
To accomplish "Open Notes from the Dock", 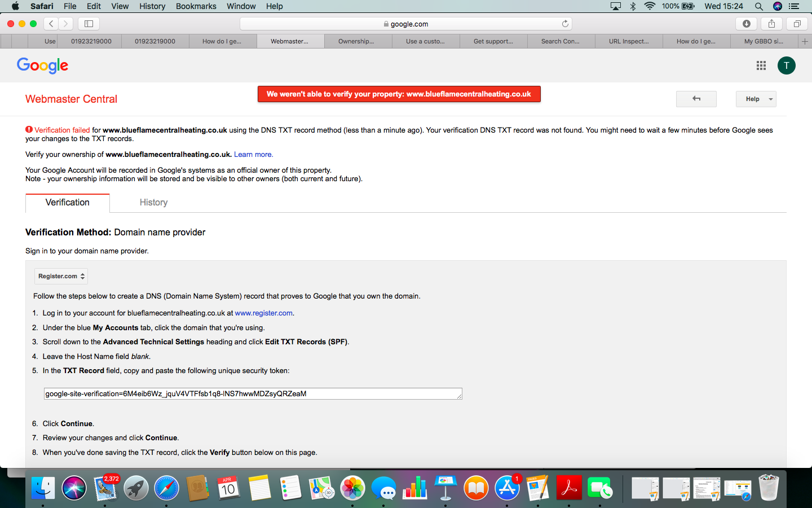I will click(259, 488).
